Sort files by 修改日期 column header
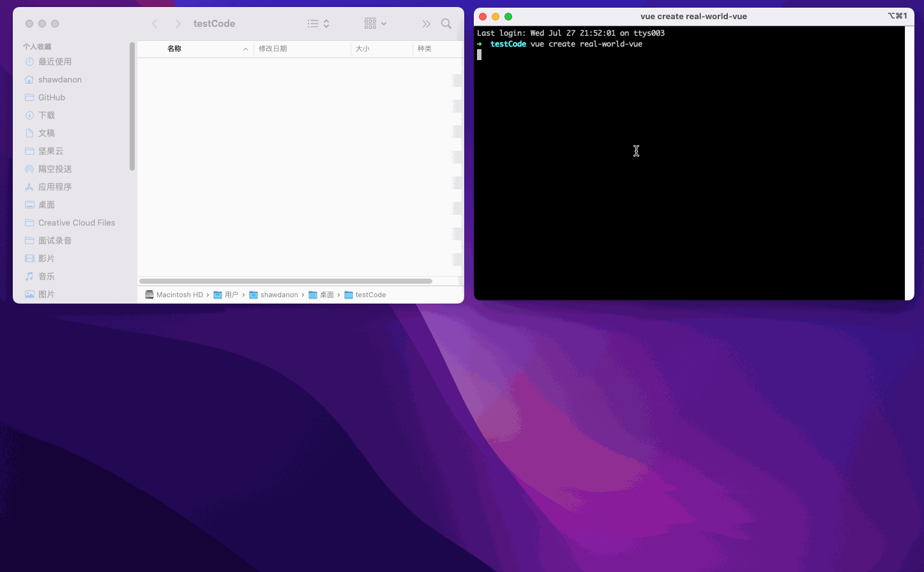Image resolution: width=924 pixels, height=572 pixels. click(273, 49)
